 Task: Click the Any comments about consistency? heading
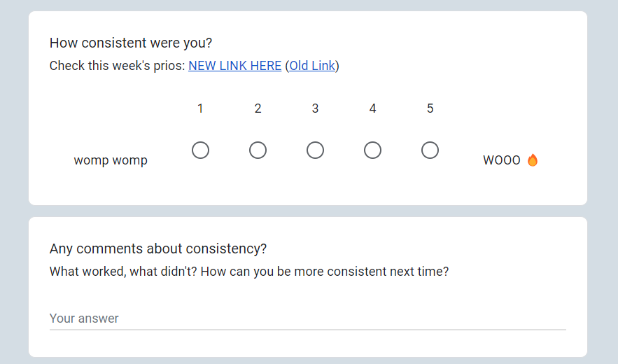click(158, 248)
